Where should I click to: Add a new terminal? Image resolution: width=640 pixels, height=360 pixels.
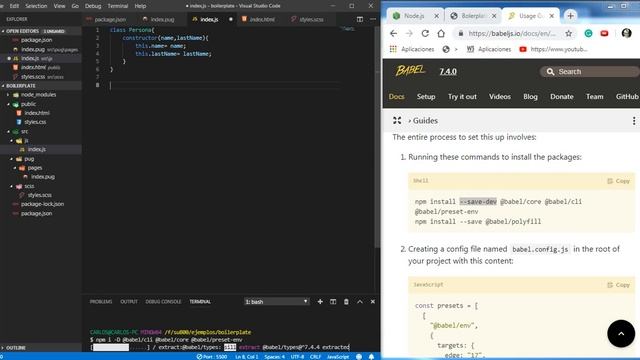pos(320,302)
